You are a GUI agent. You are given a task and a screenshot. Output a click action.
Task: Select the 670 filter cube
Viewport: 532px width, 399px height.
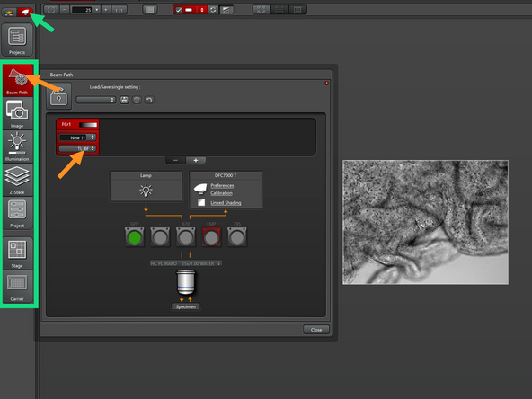coord(186,237)
